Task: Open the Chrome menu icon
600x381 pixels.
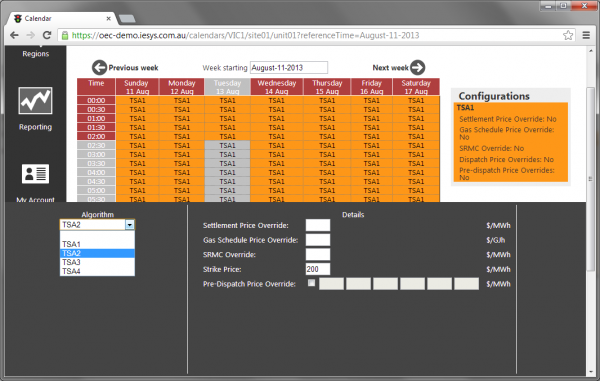Action: click(x=586, y=35)
